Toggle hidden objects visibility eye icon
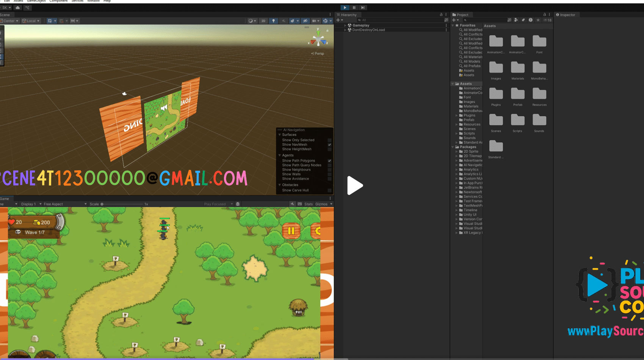This screenshot has width=644, height=360. point(305,21)
